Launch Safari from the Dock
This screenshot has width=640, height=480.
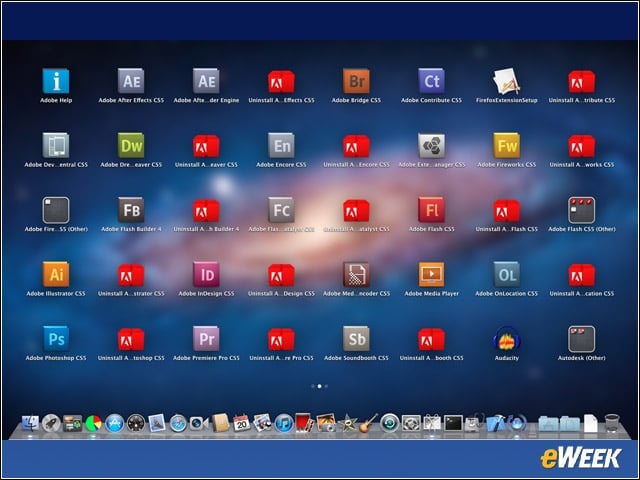(x=178, y=424)
